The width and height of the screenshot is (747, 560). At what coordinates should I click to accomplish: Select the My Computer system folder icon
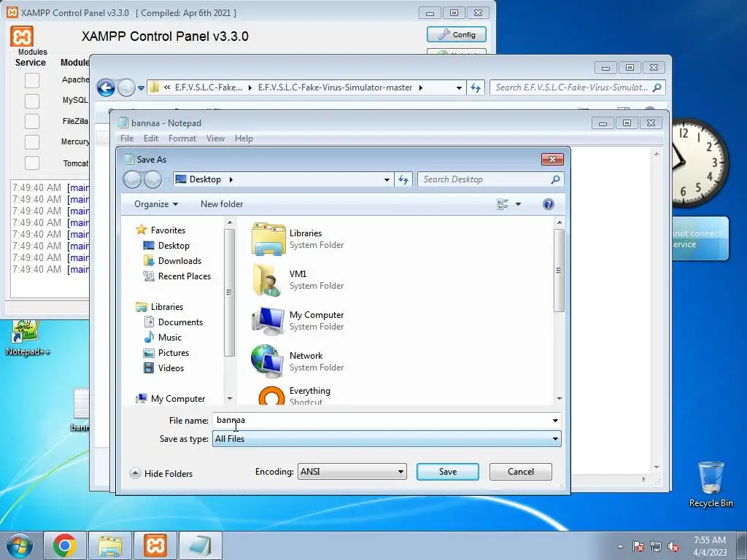click(268, 321)
